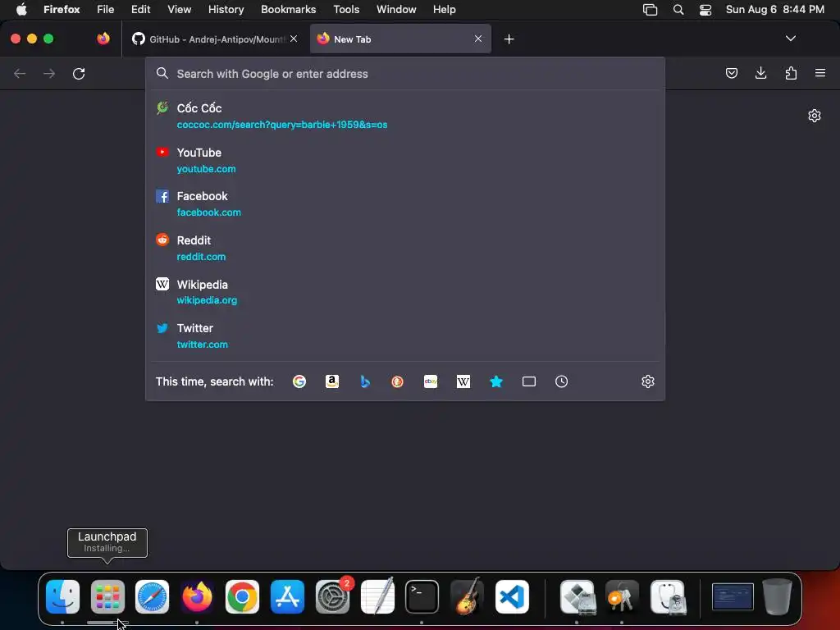Open the Facebook suggestion
Image resolution: width=840 pixels, height=630 pixels.
(405, 204)
